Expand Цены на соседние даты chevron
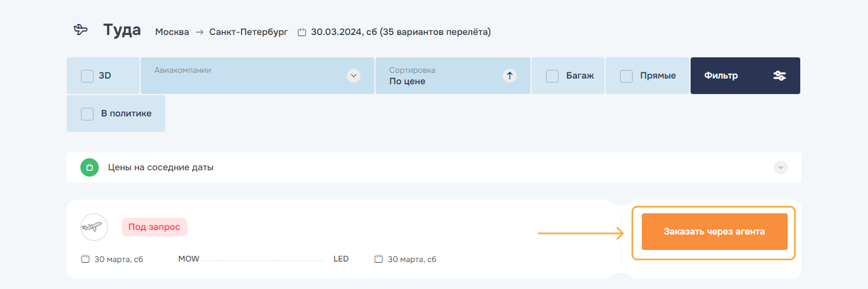 pos(780,167)
